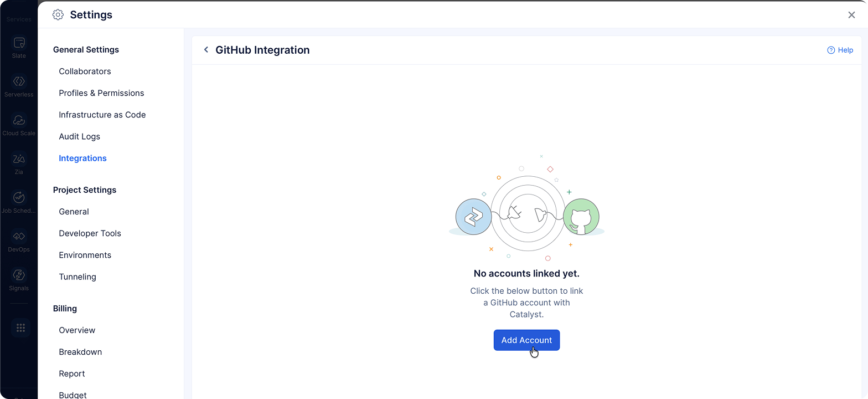The height and width of the screenshot is (399, 868).
Task: Open Tunneling settings
Action: pos(77,277)
